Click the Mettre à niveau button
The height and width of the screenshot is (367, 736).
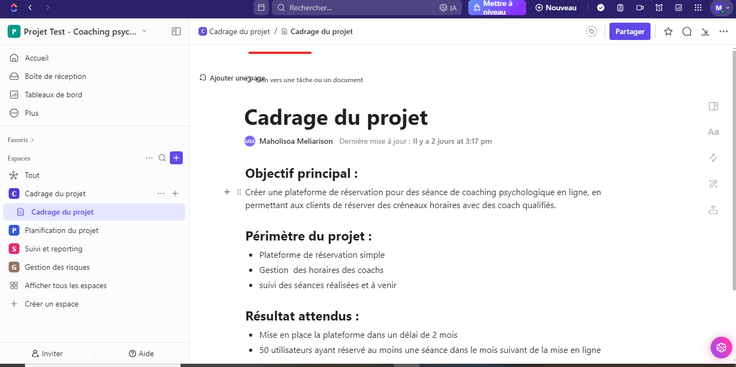(x=497, y=8)
